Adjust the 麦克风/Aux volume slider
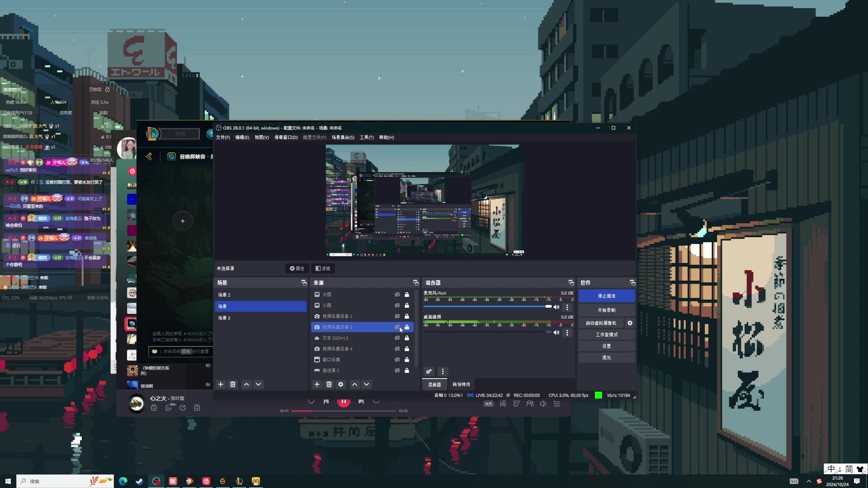Viewport: 868px width, 488px height. point(488,307)
